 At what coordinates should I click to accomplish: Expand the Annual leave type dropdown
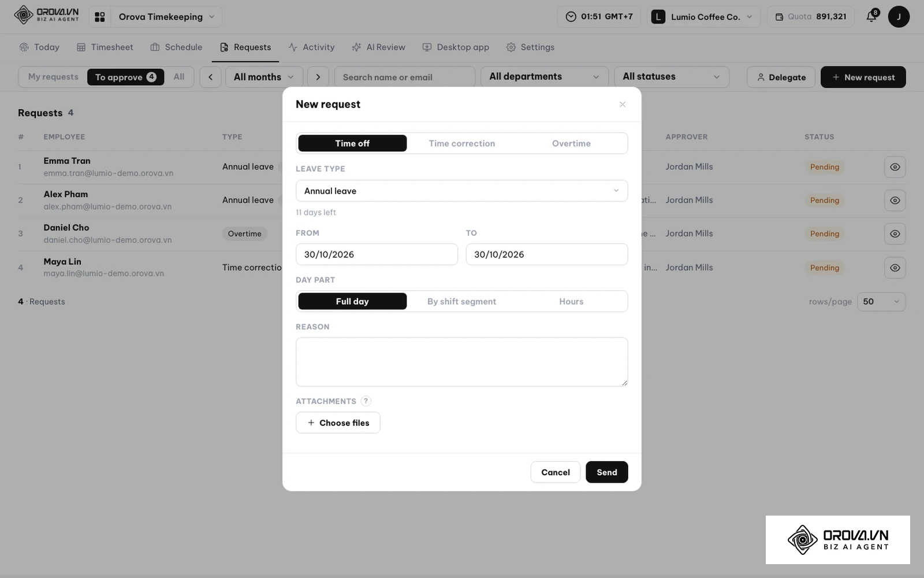pyautogui.click(x=461, y=191)
